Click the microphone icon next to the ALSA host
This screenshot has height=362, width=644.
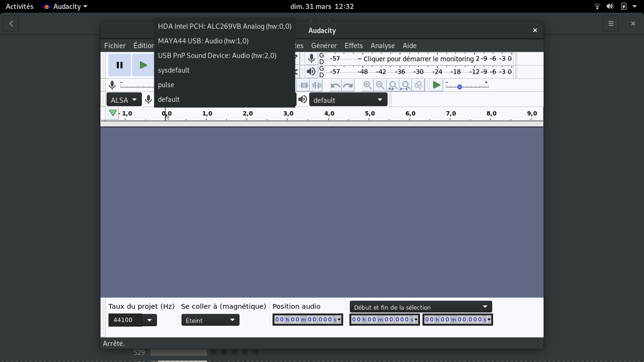point(149,99)
